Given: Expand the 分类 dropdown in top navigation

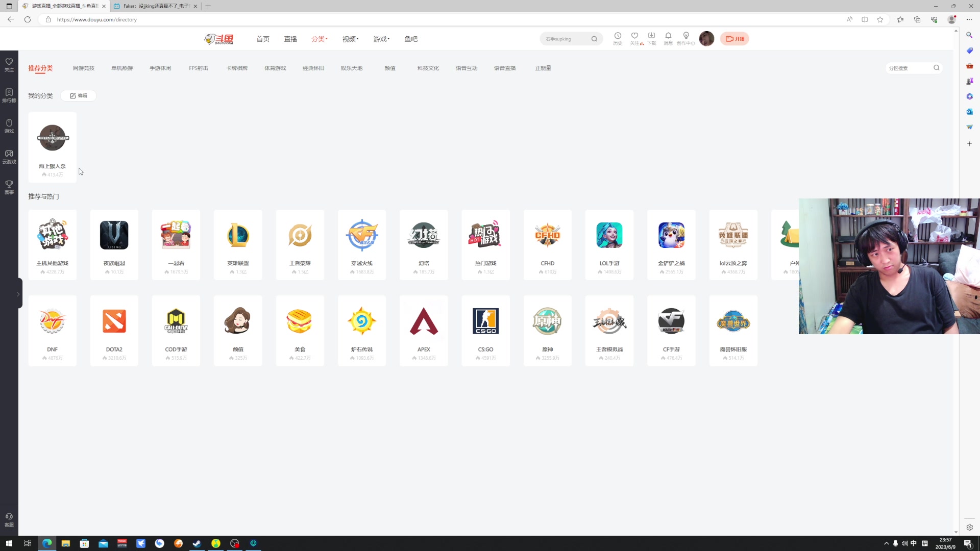Looking at the screenshot, I should tap(320, 39).
